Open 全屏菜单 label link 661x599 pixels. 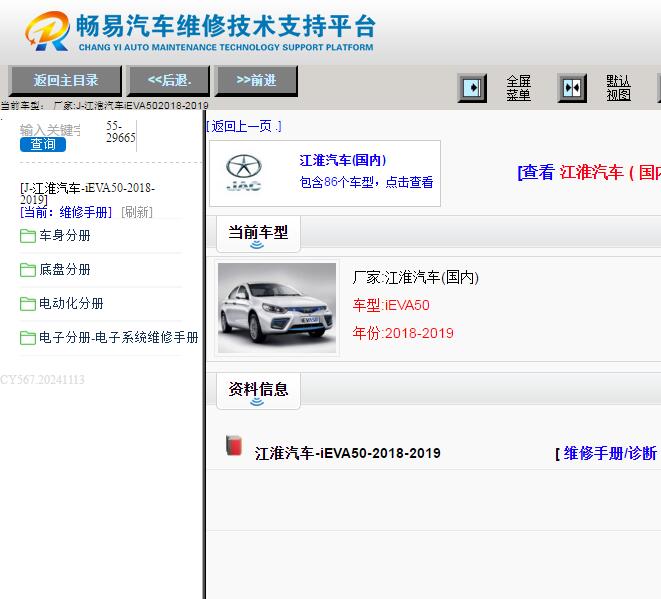point(518,88)
